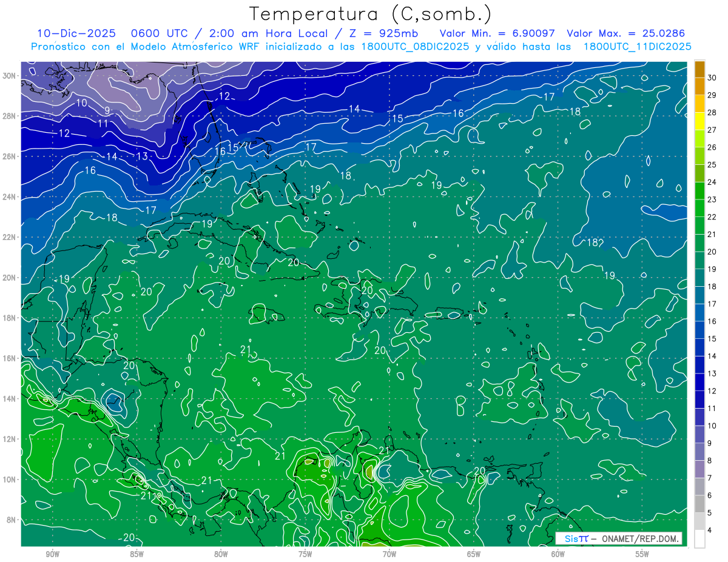Screen dimensions: 728x562
Task: Click the '11' contour label on the map
Action: pos(103,123)
